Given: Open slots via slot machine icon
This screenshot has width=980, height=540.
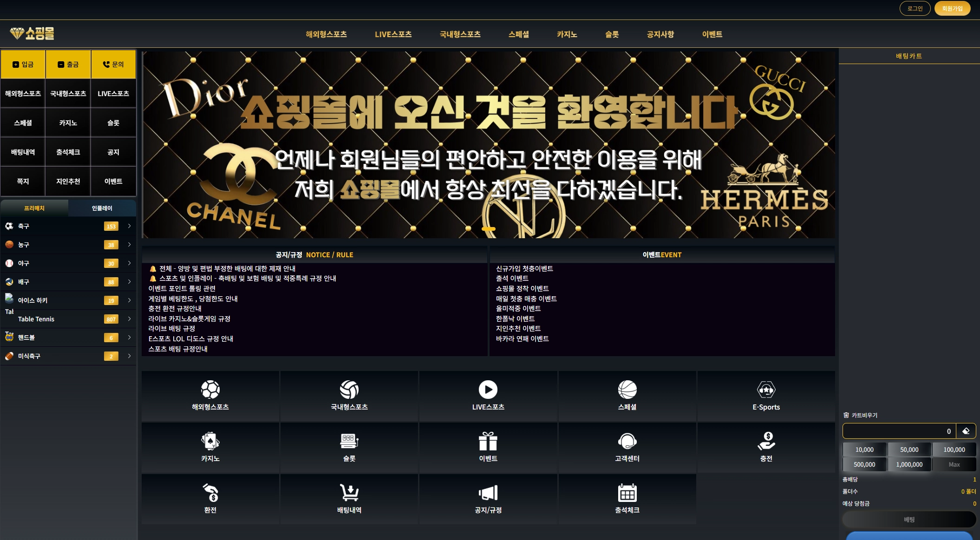Looking at the screenshot, I should tap(349, 441).
